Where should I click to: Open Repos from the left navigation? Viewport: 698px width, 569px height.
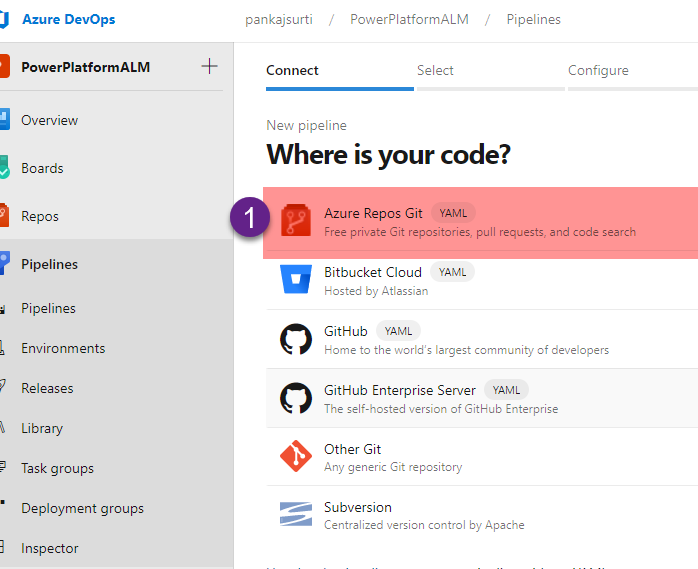tap(40, 217)
